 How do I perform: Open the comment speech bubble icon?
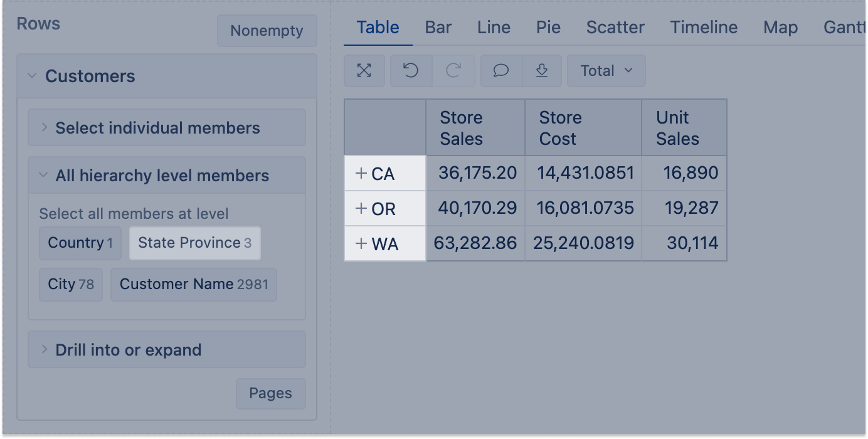[501, 71]
